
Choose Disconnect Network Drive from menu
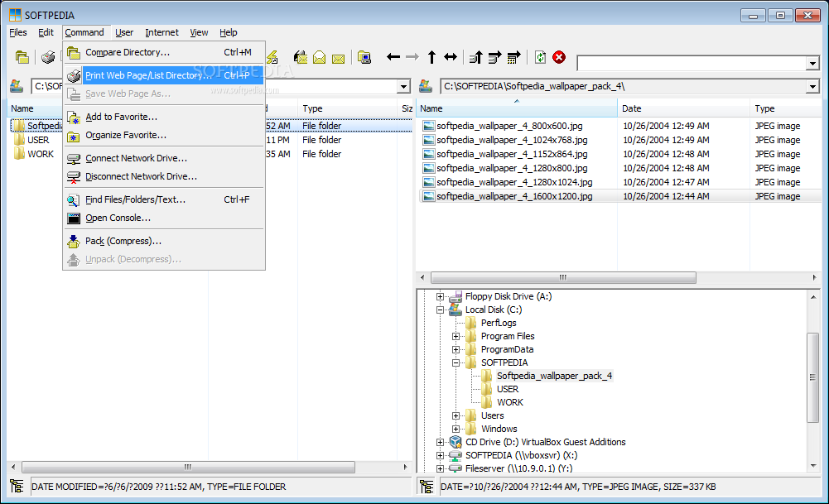coord(165,176)
